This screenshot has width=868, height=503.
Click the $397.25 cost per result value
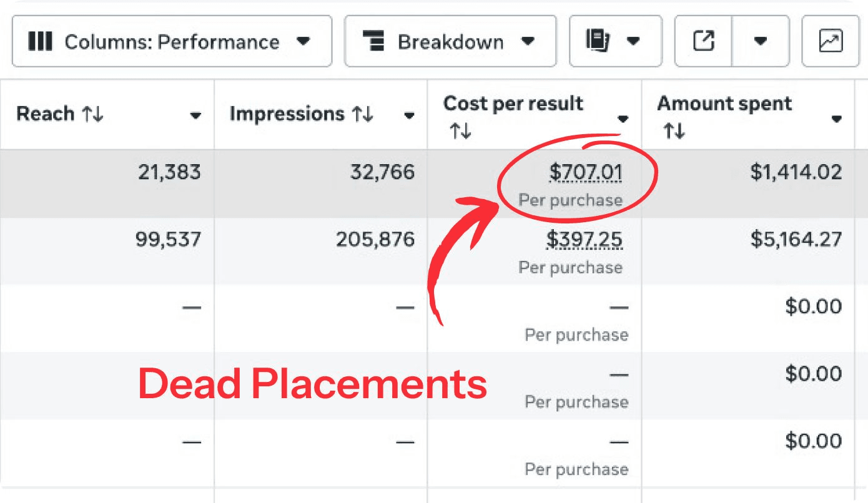584,240
